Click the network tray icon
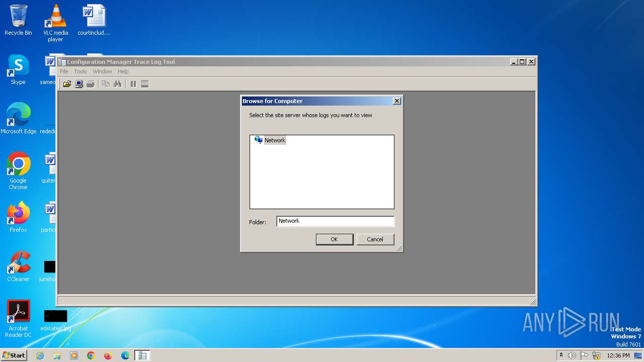The height and width of the screenshot is (362, 644). (596, 355)
